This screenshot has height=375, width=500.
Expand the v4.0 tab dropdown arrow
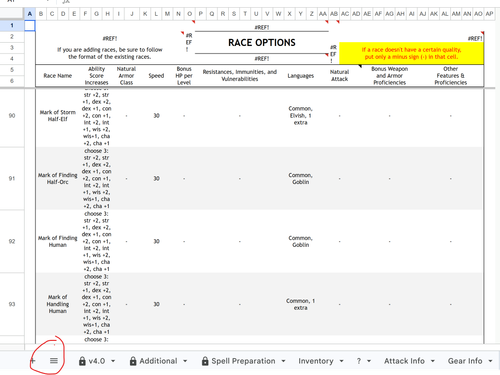point(113,361)
